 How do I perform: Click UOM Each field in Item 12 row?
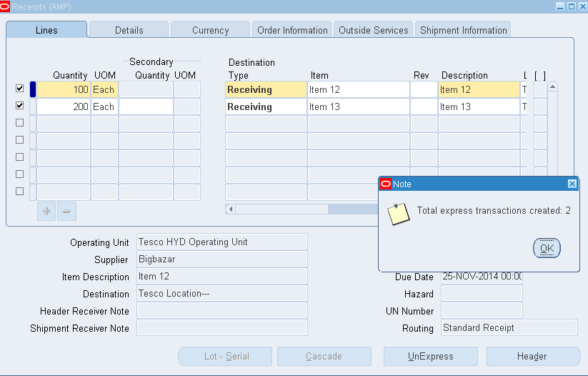pos(104,89)
